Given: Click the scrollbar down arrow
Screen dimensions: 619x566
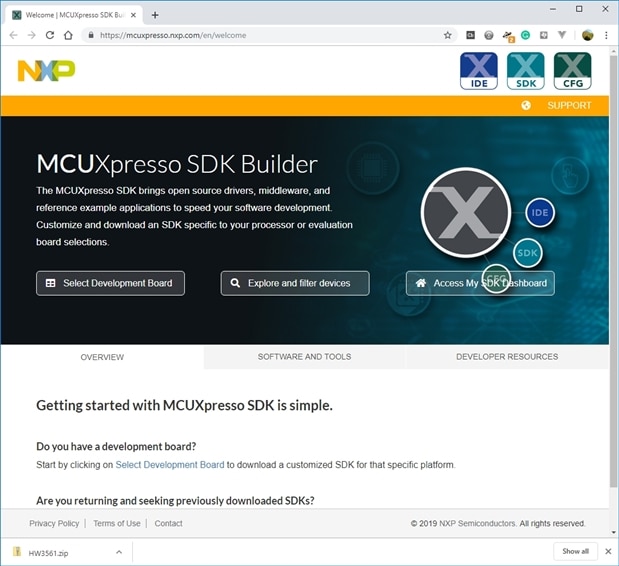Looking at the screenshot, I should (613, 532).
